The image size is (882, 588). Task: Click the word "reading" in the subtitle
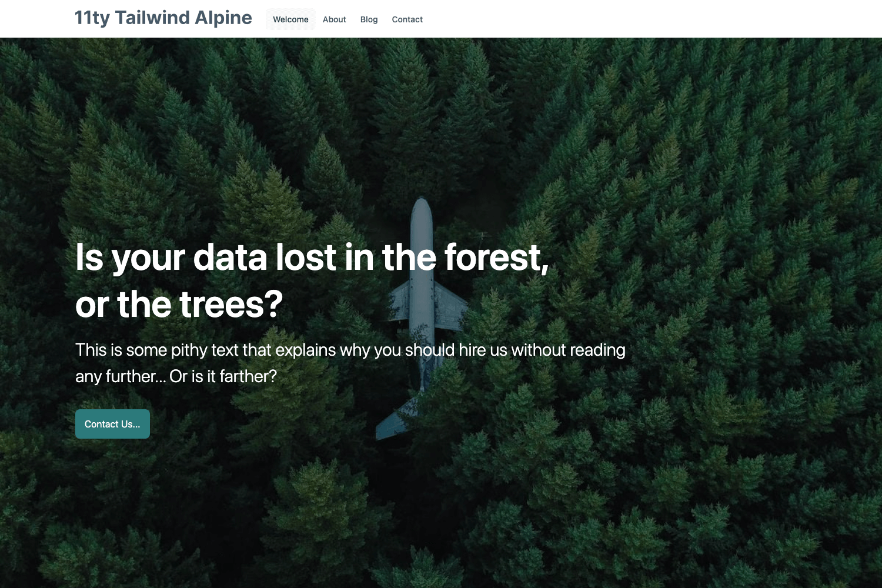[x=597, y=350]
